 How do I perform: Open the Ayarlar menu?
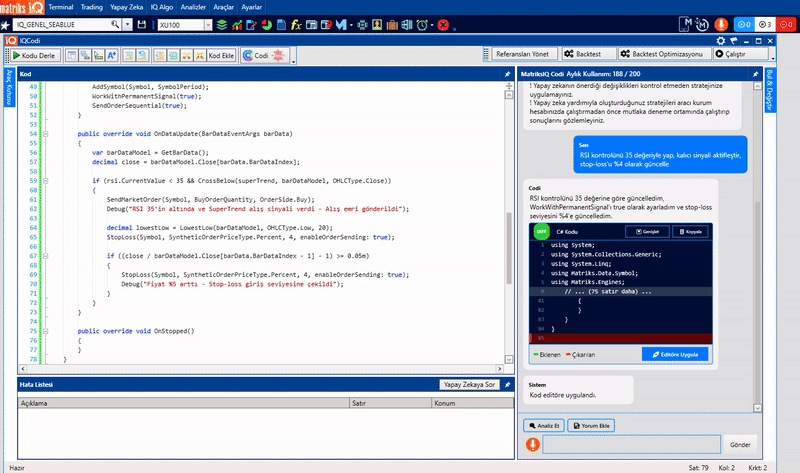(x=252, y=7)
